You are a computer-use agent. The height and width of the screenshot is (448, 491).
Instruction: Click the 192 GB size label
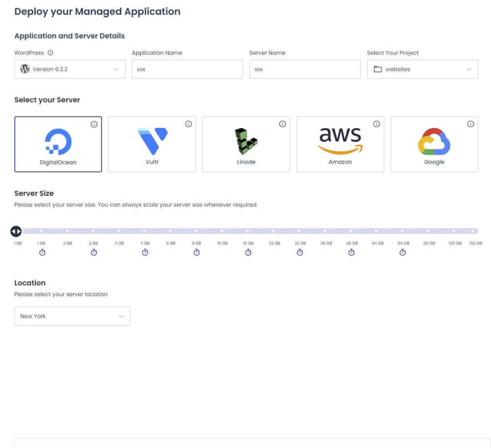pos(476,243)
